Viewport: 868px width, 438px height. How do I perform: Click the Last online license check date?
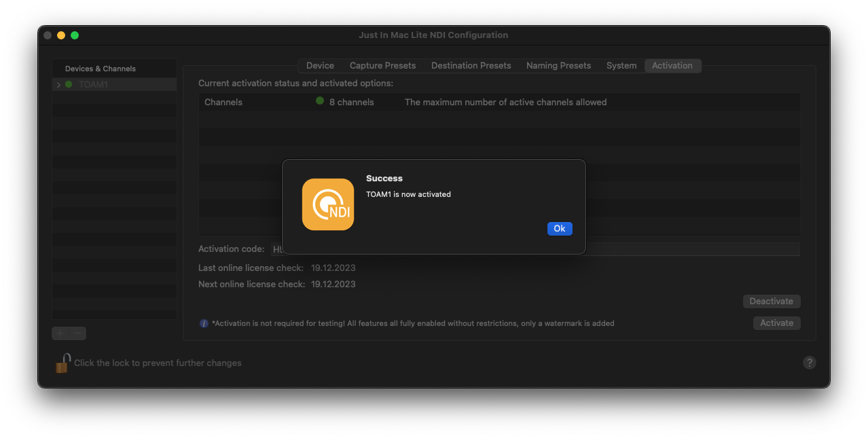tap(333, 268)
